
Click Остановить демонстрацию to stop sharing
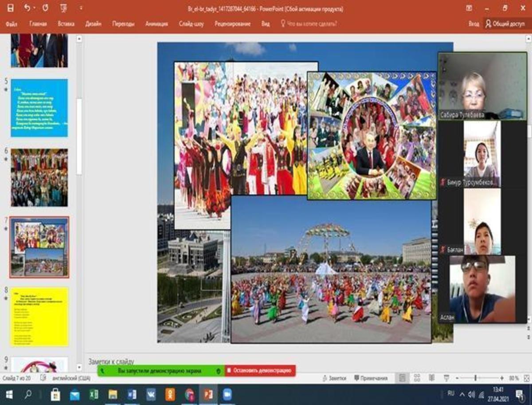coord(260,370)
